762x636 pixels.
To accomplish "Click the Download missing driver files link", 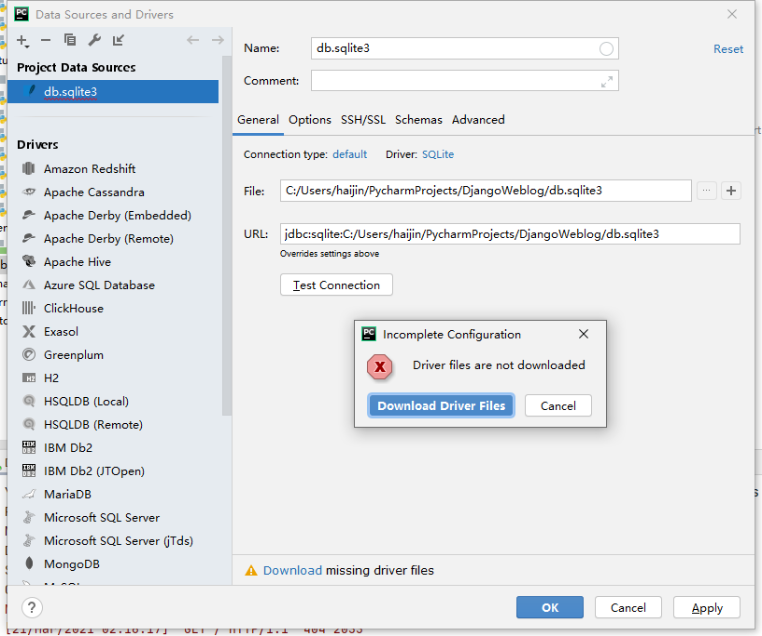I will (x=292, y=570).
